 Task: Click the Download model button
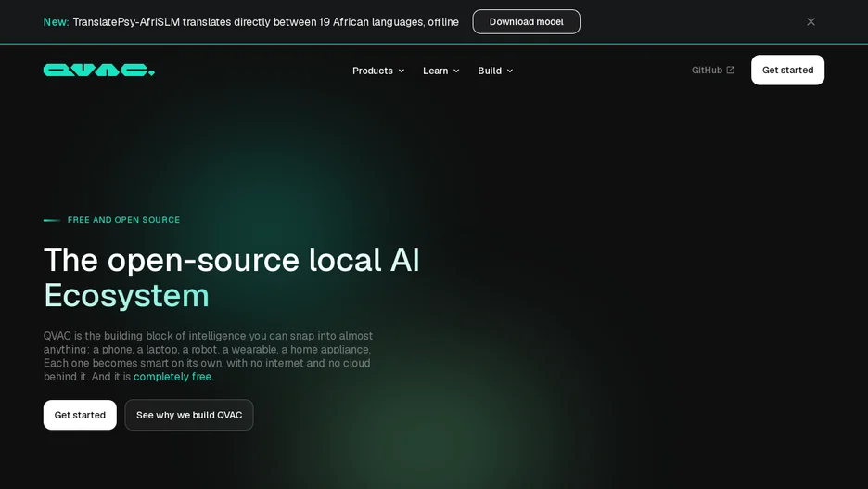[526, 21]
